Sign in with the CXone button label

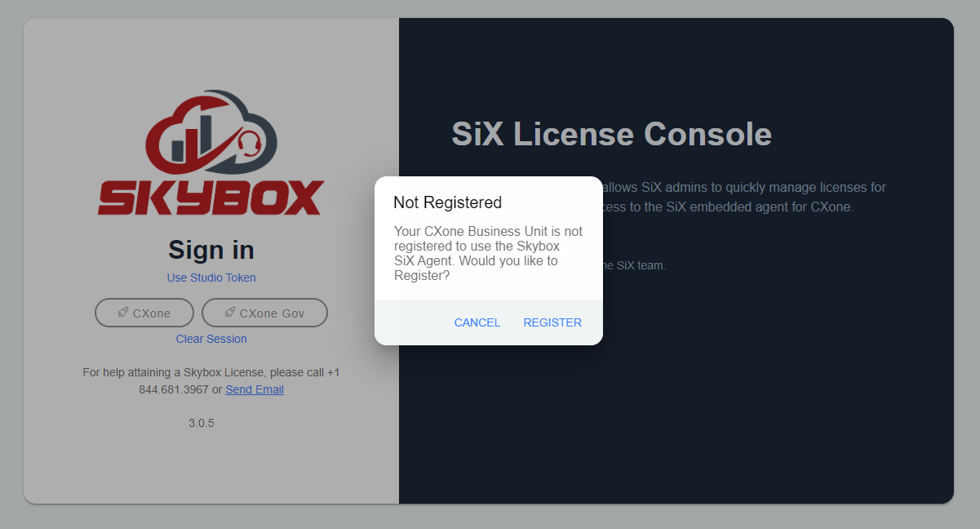click(x=152, y=313)
